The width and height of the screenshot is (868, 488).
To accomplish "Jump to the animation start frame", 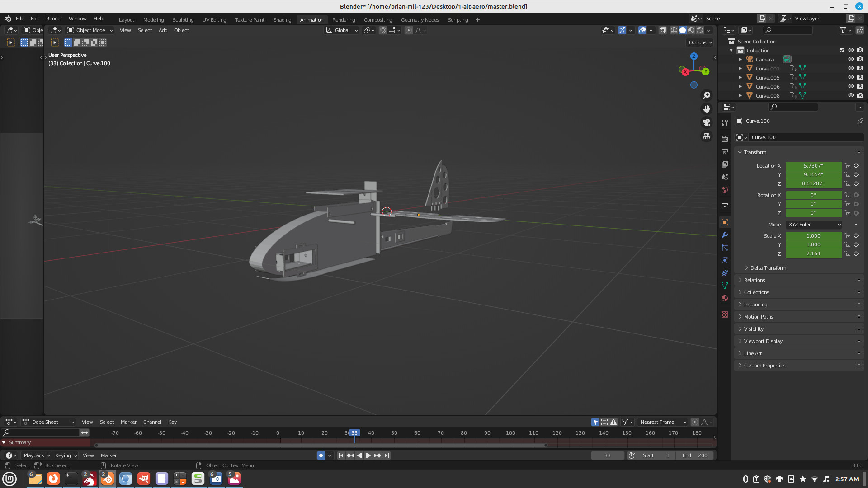I will (x=341, y=455).
